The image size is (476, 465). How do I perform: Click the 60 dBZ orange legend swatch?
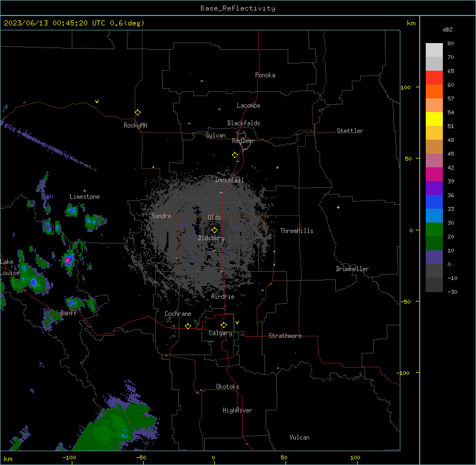coord(434,91)
